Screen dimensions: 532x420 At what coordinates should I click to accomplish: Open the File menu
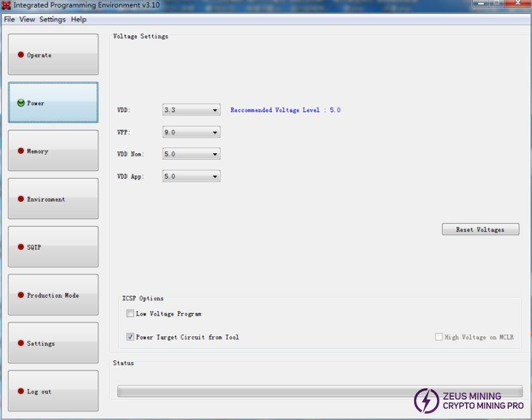click(x=9, y=19)
